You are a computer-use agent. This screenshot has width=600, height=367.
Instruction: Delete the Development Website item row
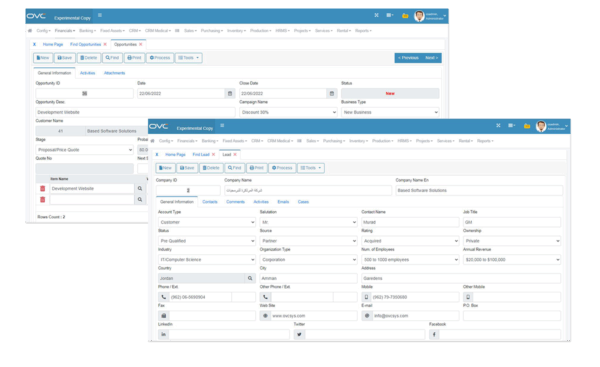tap(42, 189)
